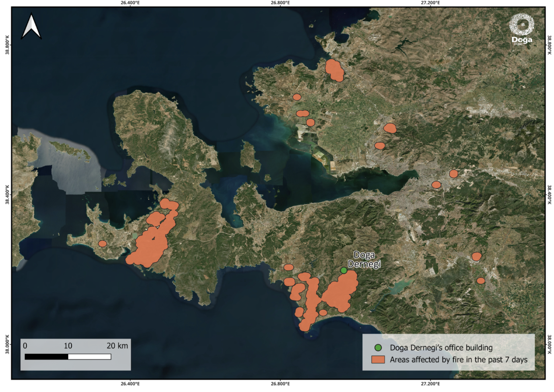The image size is (554, 392).
Task: Click right axis label '38.800°K'
Action: pyautogui.click(x=549, y=45)
